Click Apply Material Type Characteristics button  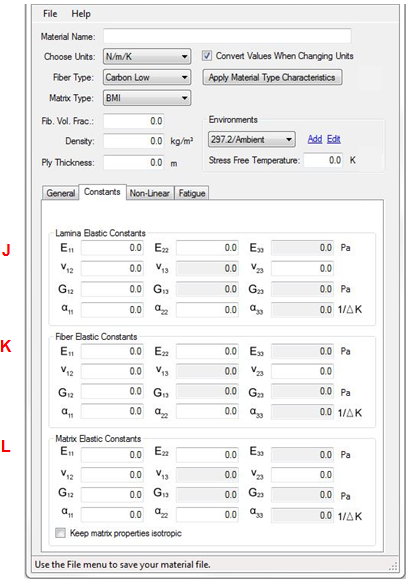272,77
